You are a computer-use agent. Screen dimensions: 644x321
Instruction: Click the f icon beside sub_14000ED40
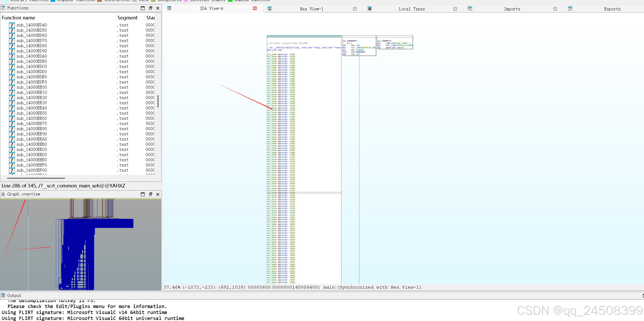pyautogui.click(x=12, y=25)
